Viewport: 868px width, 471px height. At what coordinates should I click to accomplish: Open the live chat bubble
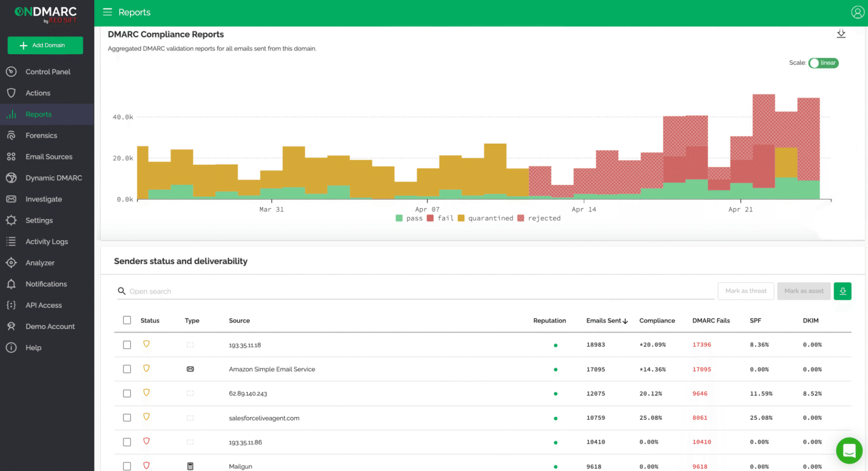click(x=849, y=450)
